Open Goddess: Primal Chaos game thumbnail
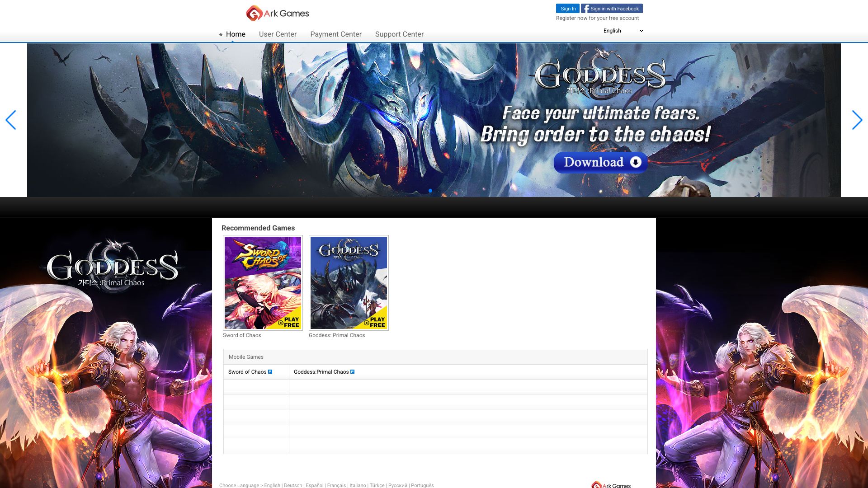868x488 pixels. 349,283
